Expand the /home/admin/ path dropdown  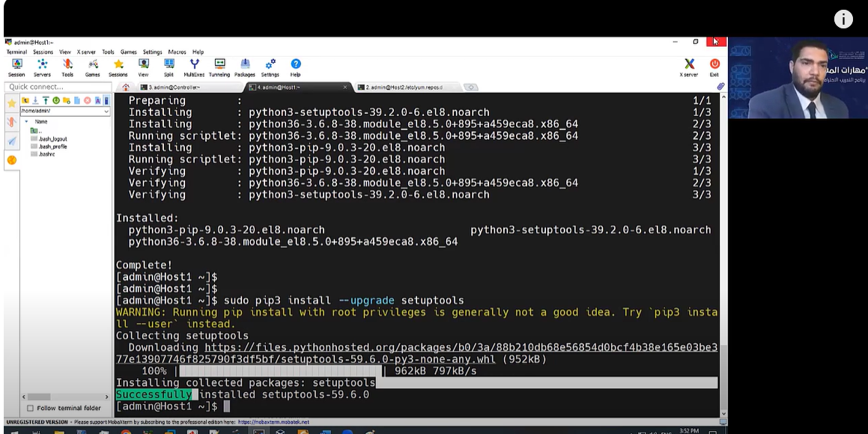[x=106, y=111]
